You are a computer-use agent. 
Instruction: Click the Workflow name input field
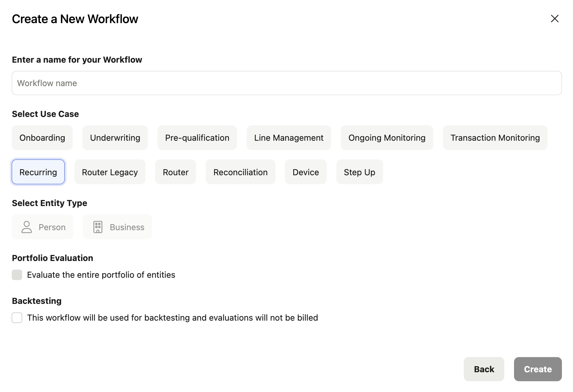click(x=286, y=83)
